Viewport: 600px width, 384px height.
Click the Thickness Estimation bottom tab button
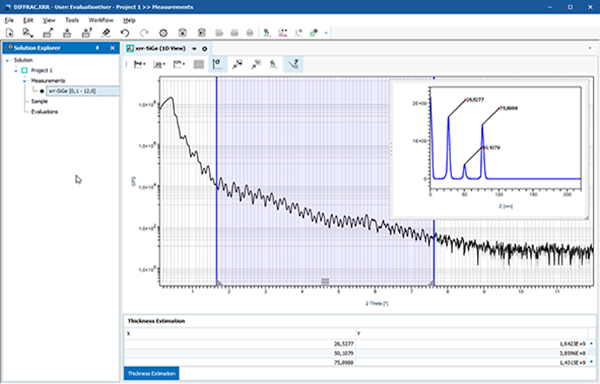(x=152, y=373)
